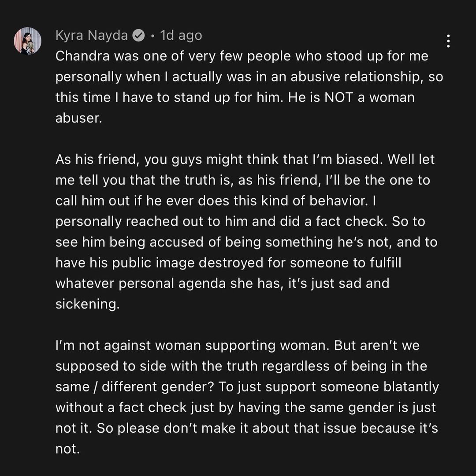Click the final word "not." of the comment
This screenshot has height=476, width=476.
pos(67,449)
